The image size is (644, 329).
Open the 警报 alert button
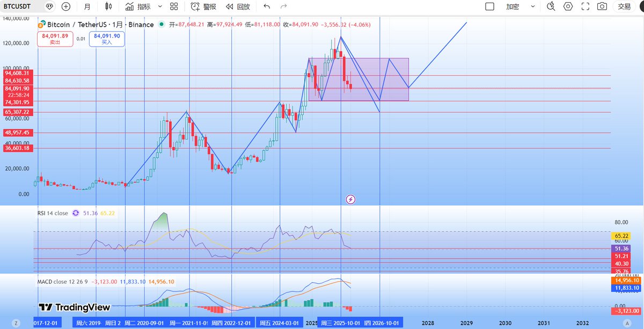[x=204, y=6]
